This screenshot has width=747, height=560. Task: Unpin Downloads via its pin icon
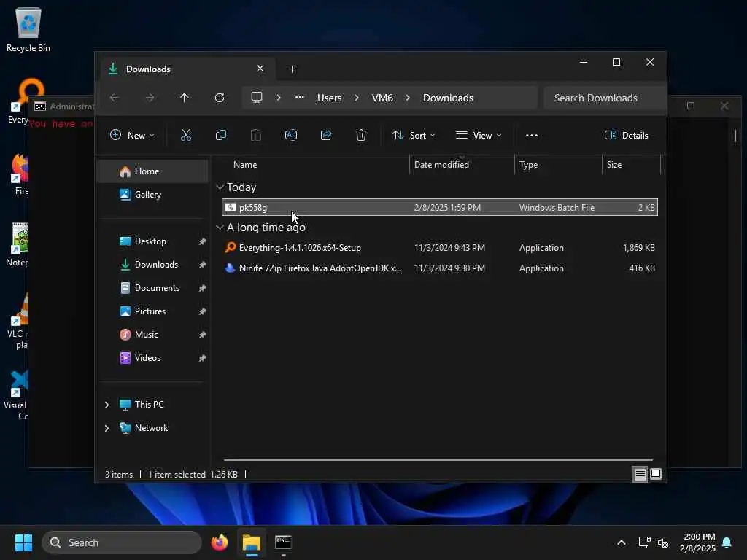coord(203,265)
